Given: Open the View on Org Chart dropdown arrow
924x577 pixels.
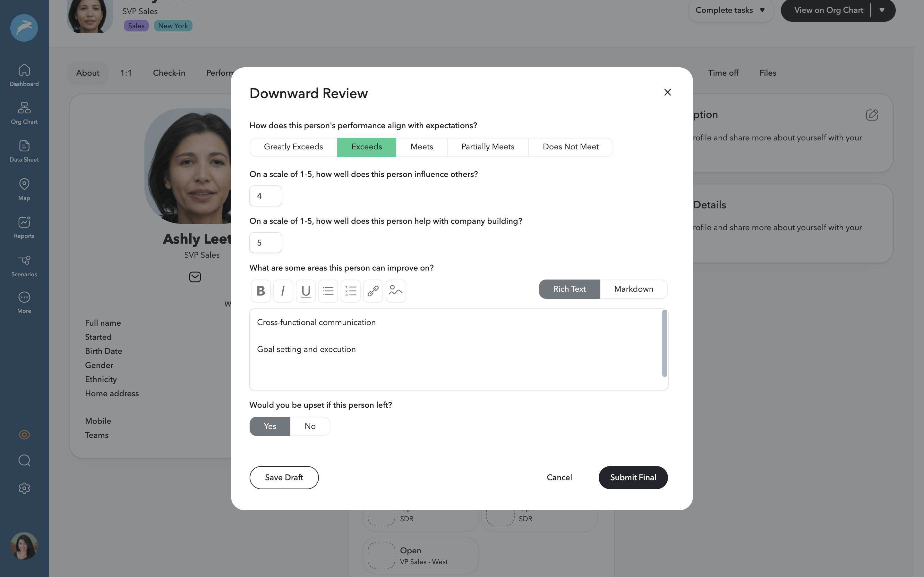Looking at the screenshot, I should pyautogui.click(x=882, y=10).
